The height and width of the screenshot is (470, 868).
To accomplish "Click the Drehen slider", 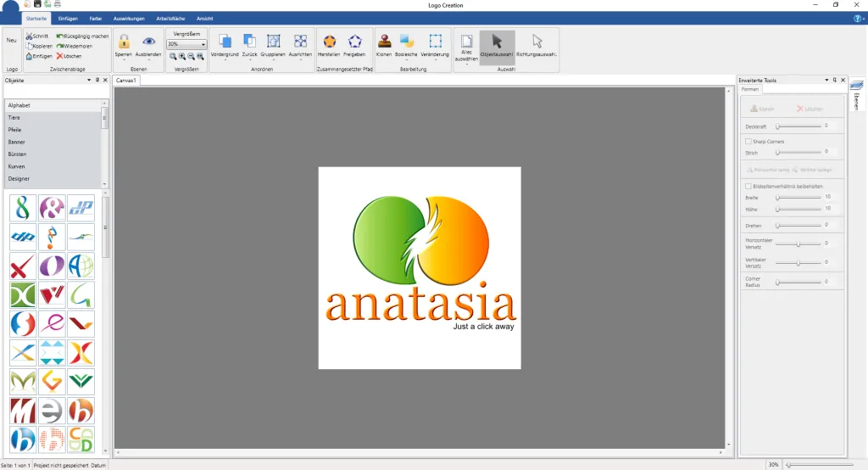I will click(798, 226).
